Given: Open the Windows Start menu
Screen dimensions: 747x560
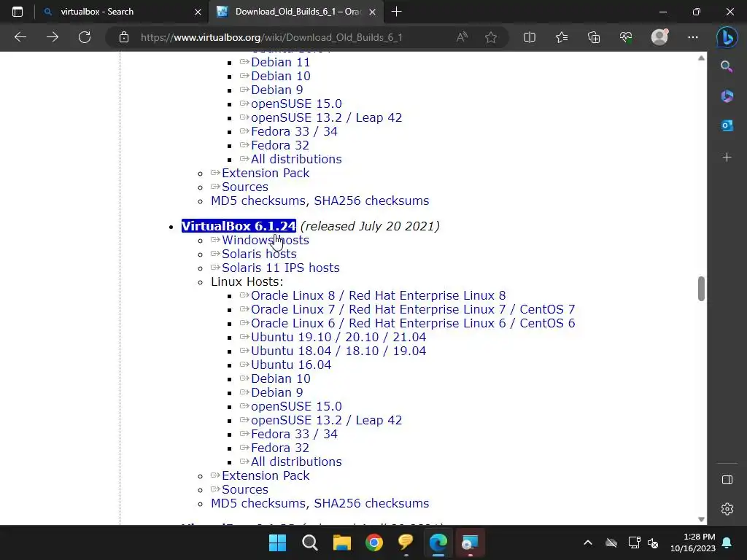Looking at the screenshot, I should (x=277, y=542).
